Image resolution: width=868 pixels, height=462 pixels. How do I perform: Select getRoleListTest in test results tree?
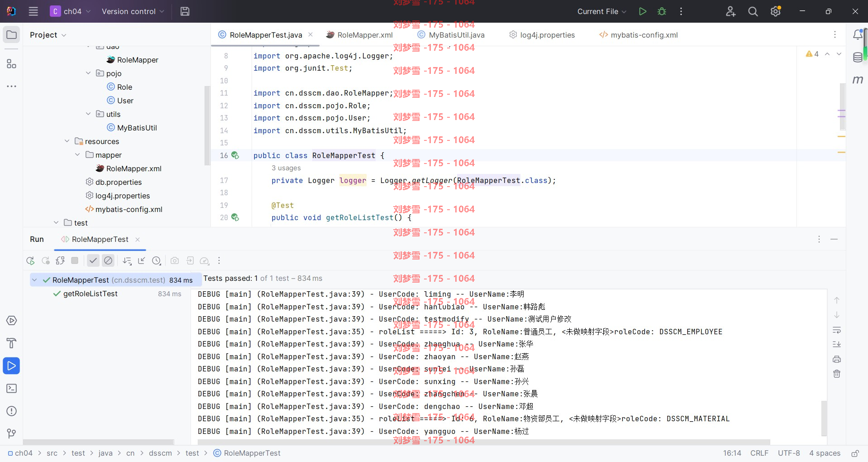90,294
